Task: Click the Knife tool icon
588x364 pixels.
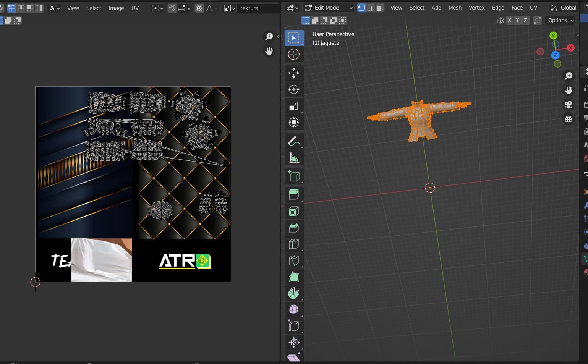Action: point(293,260)
